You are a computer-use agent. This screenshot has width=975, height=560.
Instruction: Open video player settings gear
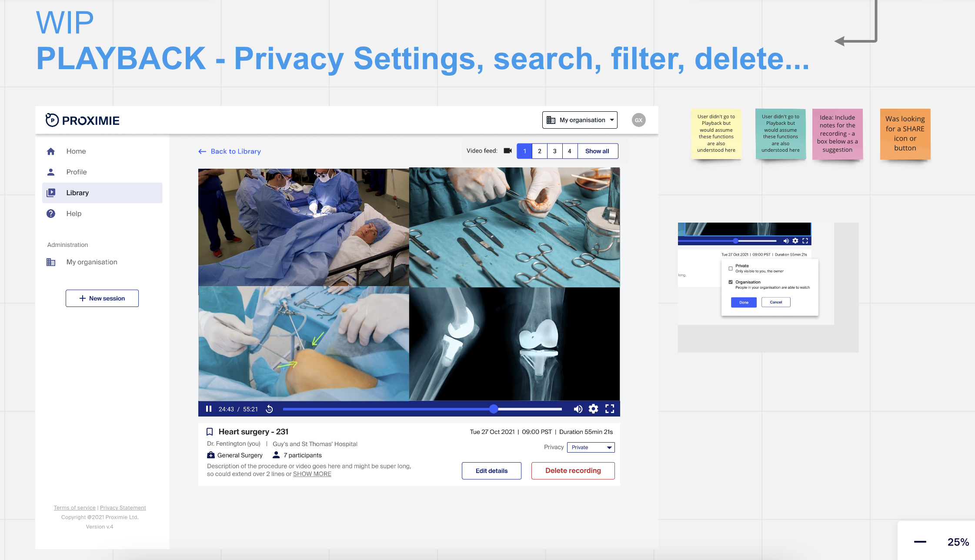click(x=593, y=409)
